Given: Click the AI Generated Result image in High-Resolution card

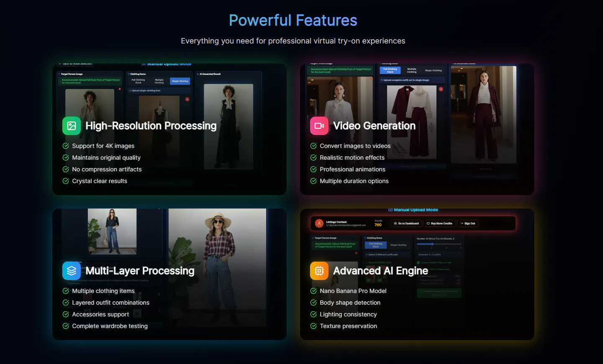Looking at the screenshot, I should tap(228, 126).
